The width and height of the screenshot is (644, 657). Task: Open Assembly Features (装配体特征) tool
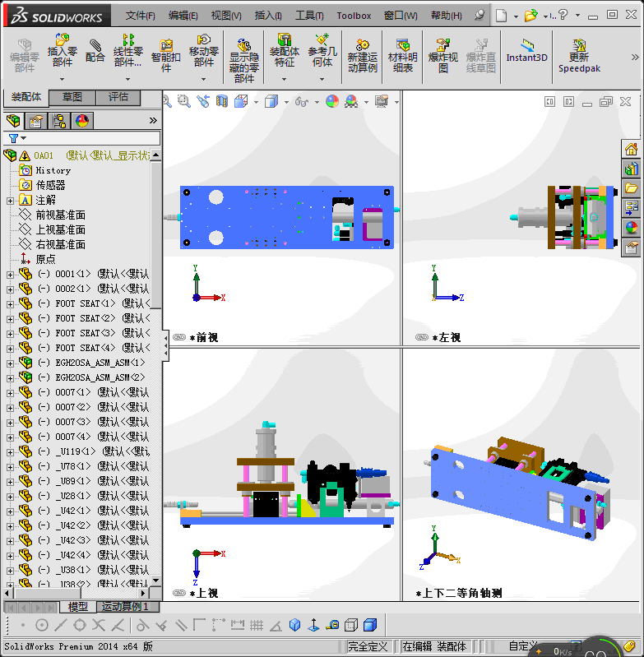284,50
